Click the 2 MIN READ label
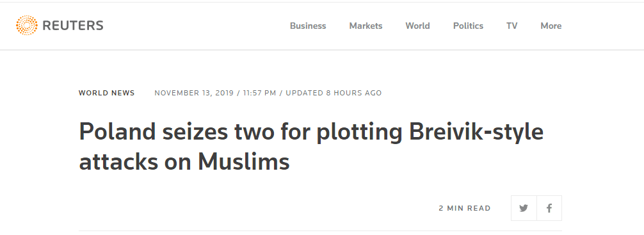This screenshot has height=235, width=644. (465, 208)
